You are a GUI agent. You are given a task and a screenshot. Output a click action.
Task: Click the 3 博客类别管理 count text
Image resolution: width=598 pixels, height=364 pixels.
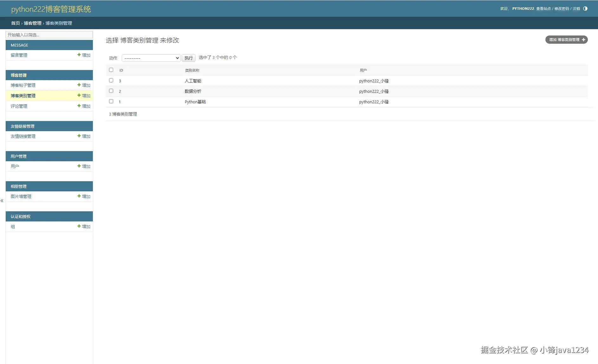[x=123, y=114]
